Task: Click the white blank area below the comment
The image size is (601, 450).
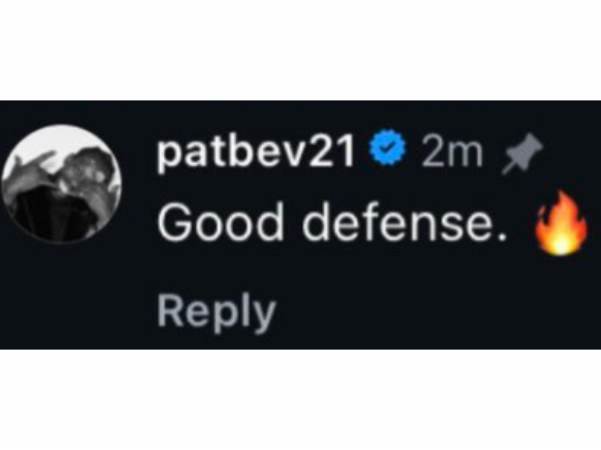Action: point(300,399)
